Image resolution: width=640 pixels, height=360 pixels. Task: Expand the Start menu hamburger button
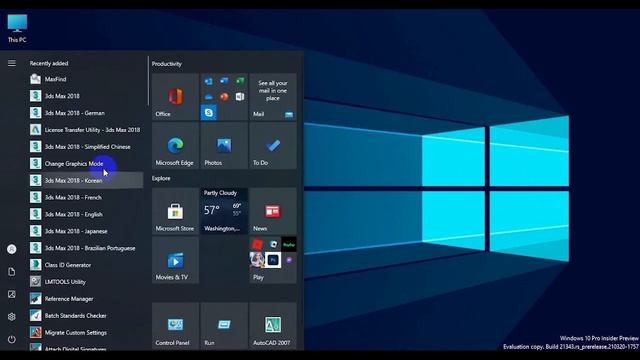tap(12, 63)
